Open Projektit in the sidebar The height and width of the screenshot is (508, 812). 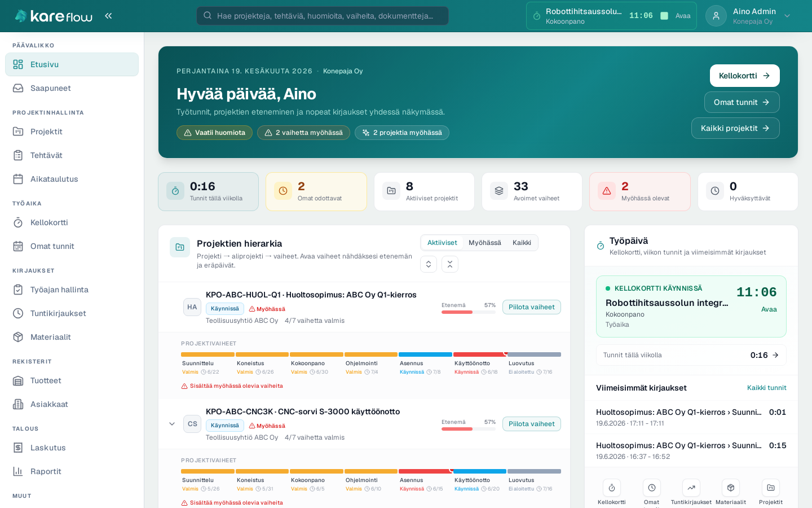(72, 132)
